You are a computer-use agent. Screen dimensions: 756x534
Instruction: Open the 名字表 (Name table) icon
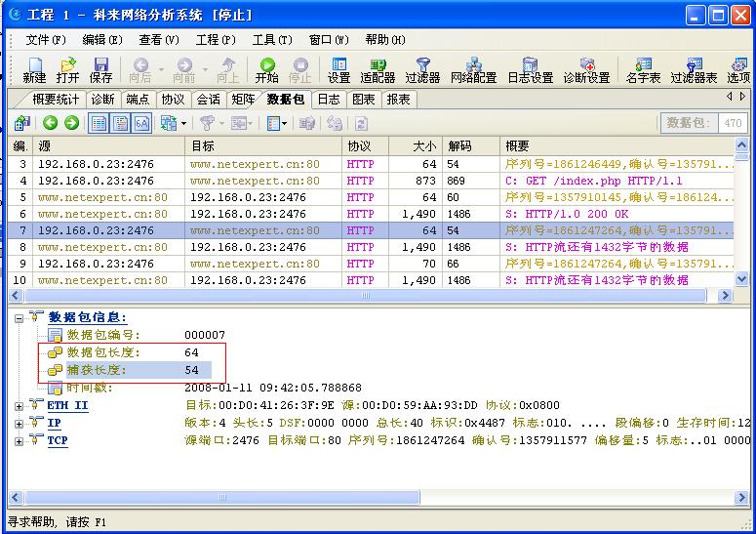643,69
